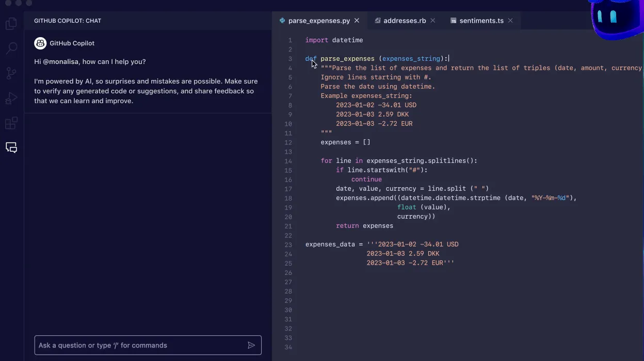Click line number 1 in gutter

(x=290, y=40)
